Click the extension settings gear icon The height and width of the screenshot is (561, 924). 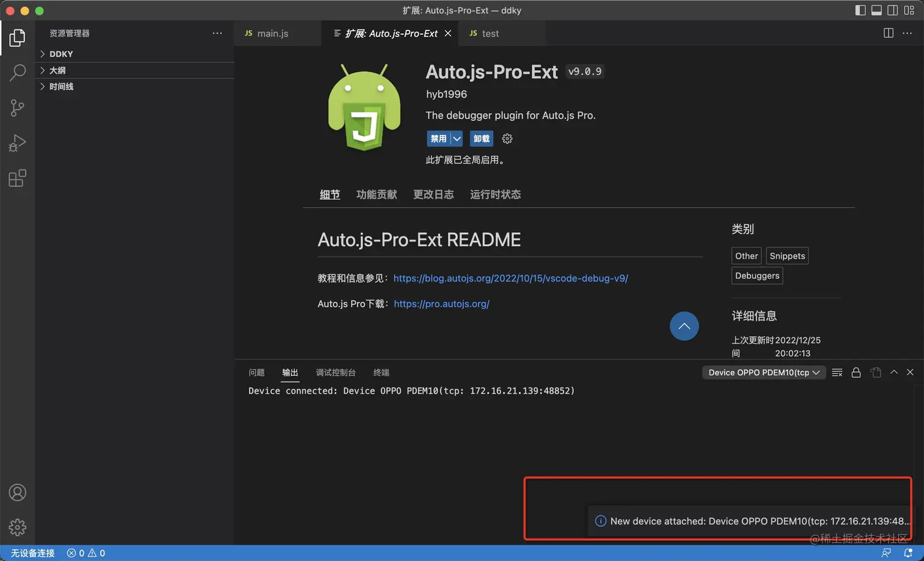pos(507,139)
